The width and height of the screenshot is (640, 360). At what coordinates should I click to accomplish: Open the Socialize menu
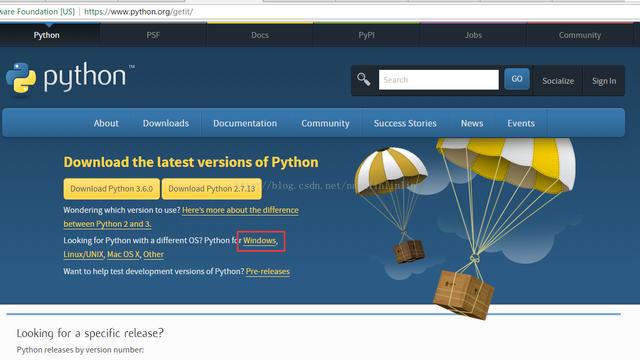point(558,81)
